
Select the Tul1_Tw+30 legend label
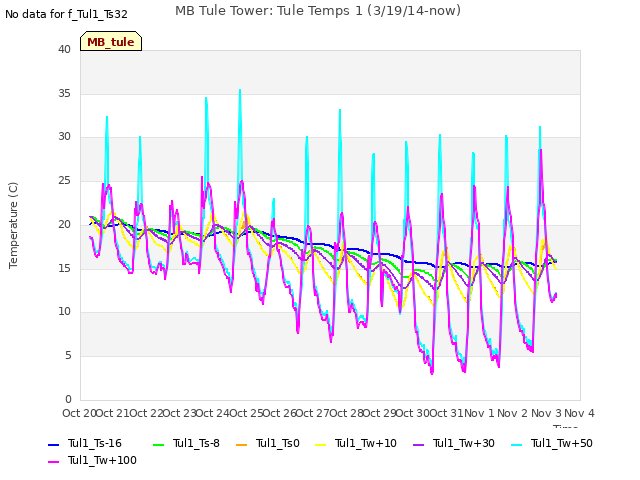[464, 443]
